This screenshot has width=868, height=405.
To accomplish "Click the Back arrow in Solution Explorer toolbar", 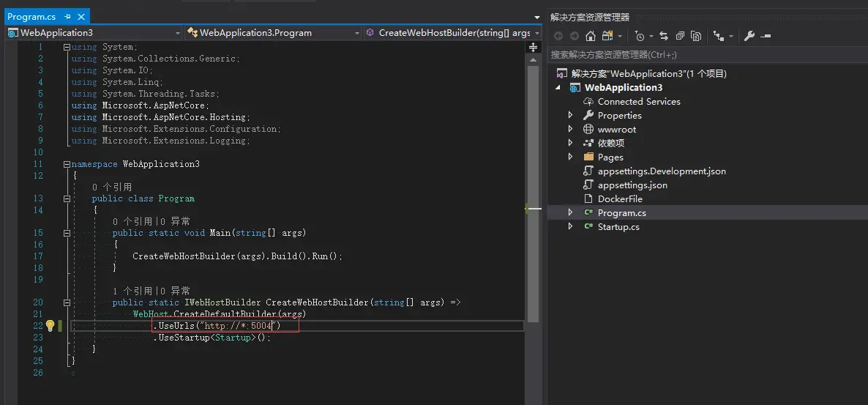I will (558, 36).
